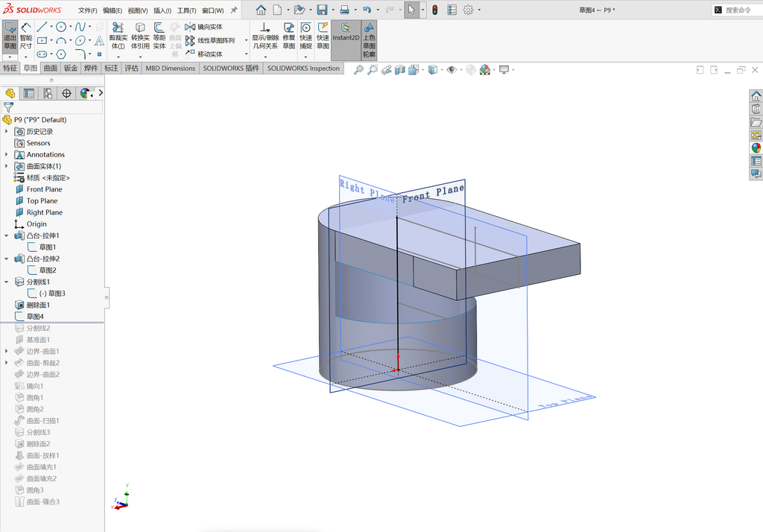Click the Rebuild traffic light icon
Image resolution: width=763 pixels, height=532 pixels.
point(435,10)
